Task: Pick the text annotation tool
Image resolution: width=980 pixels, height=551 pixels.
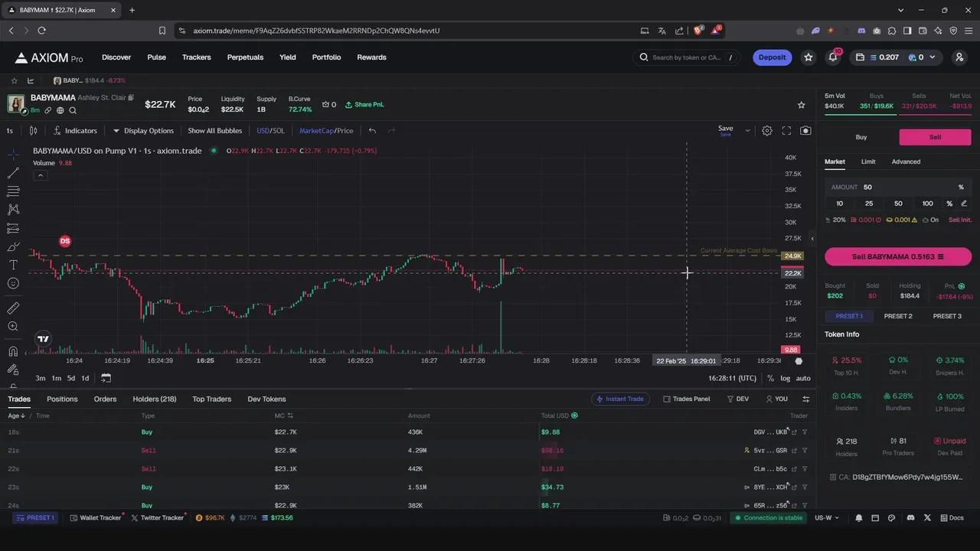Action: coord(13,265)
